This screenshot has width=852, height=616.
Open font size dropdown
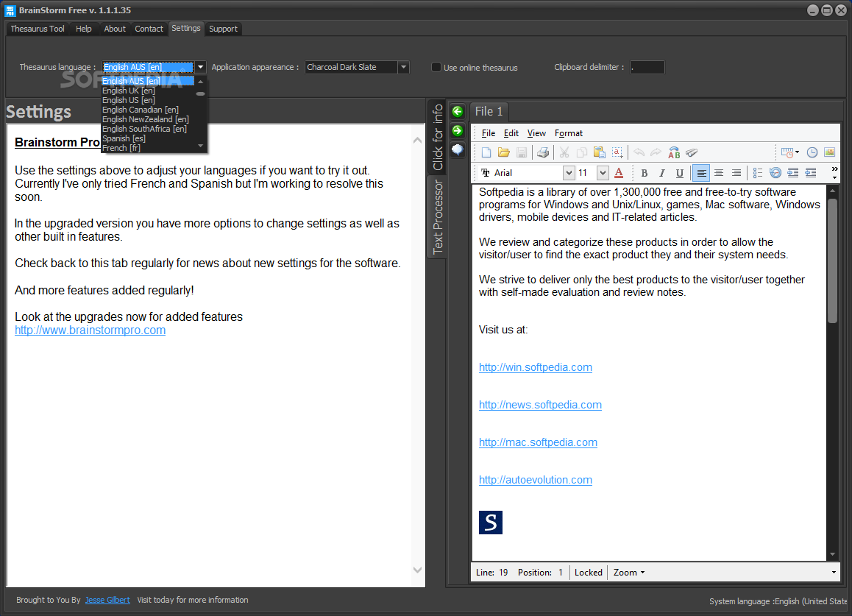pyautogui.click(x=603, y=173)
